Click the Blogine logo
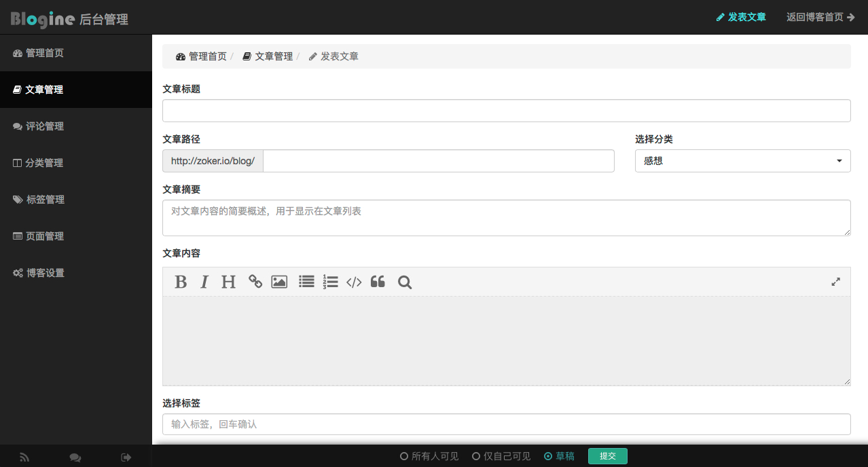This screenshot has width=868, height=467. [x=42, y=19]
